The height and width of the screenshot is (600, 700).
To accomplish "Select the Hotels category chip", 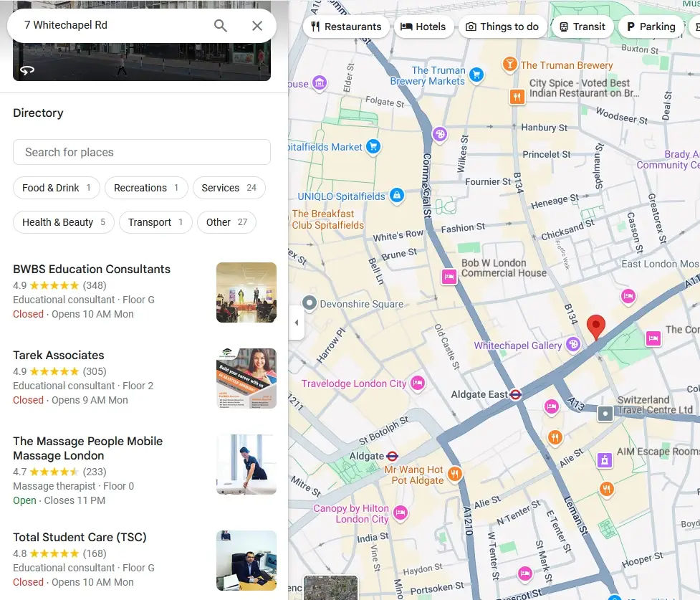I will click(x=423, y=27).
